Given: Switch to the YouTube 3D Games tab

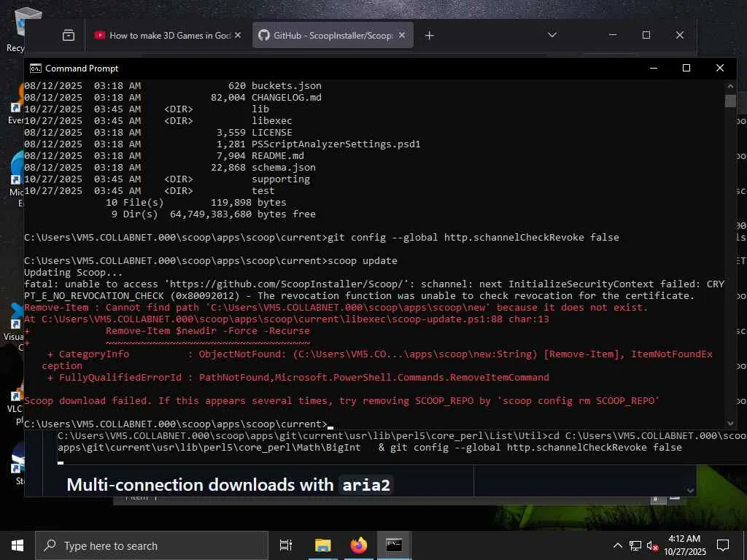Looking at the screenshot, I should pyautogui.click(x=168, y=35).
